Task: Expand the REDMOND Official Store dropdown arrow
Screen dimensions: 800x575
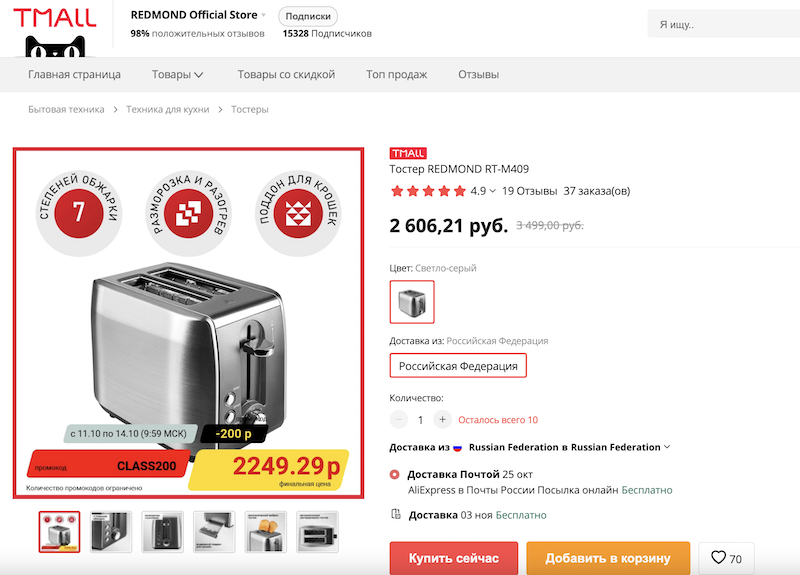Action: [264, 16]
